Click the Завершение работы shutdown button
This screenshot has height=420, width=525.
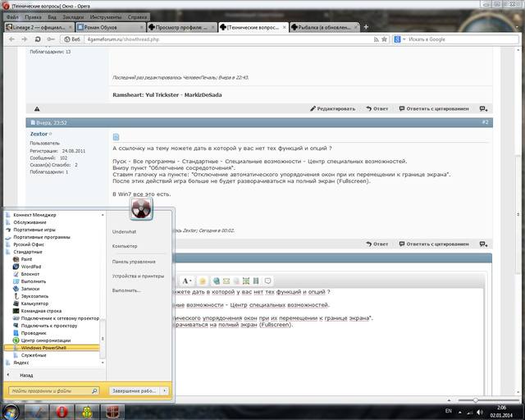[x=135, y=390]
